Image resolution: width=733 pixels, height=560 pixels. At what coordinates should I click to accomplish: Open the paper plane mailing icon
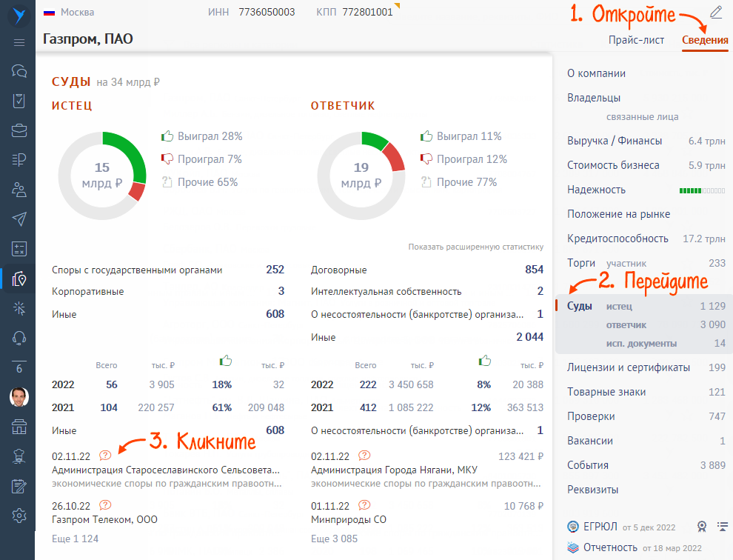click(19, 219)
